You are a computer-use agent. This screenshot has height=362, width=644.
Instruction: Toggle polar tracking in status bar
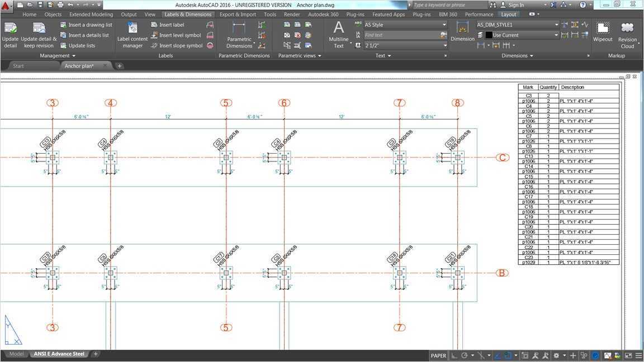465,355
